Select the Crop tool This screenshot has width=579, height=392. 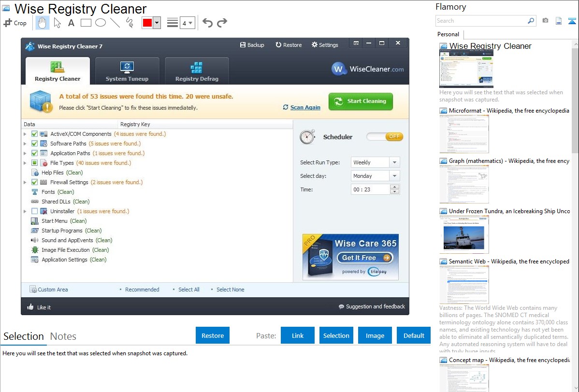15,23
